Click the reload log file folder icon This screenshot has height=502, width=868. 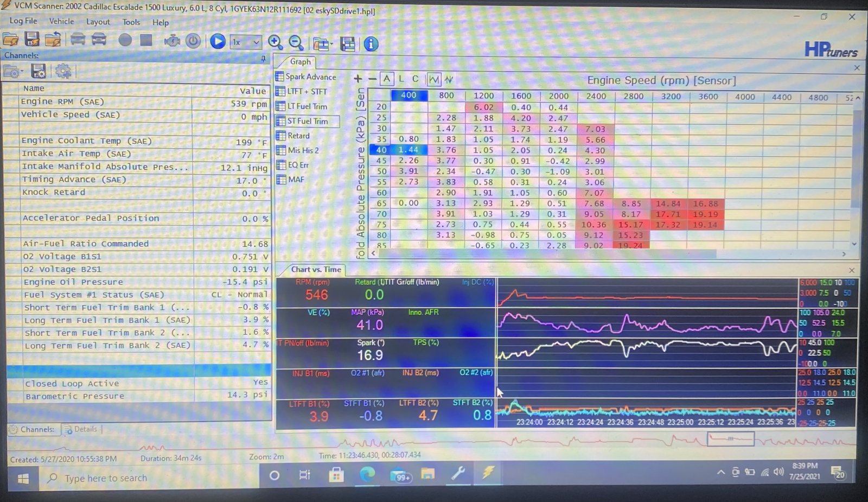[53, 40]
